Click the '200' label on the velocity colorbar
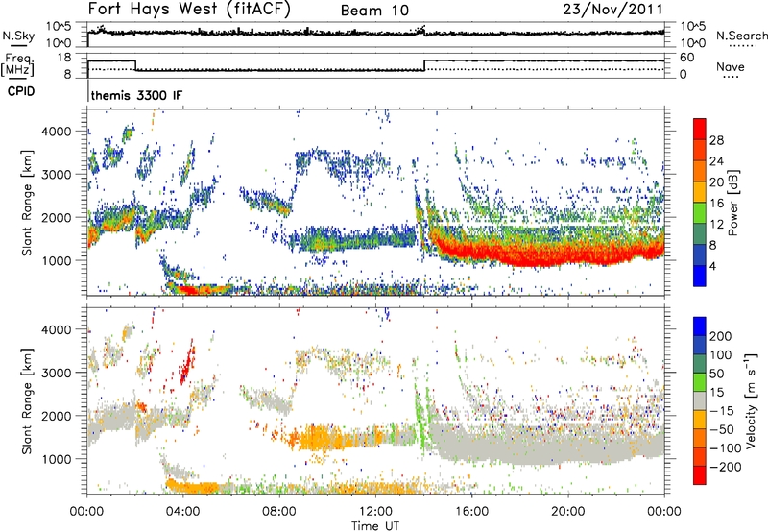Screen dimensions: 768x532 721,336
